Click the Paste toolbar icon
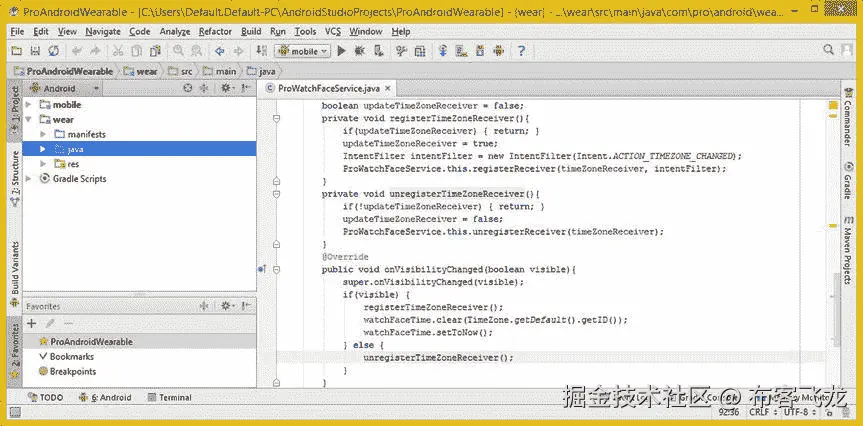The width and height of the screenshot is (863, 426). (155, 51)
